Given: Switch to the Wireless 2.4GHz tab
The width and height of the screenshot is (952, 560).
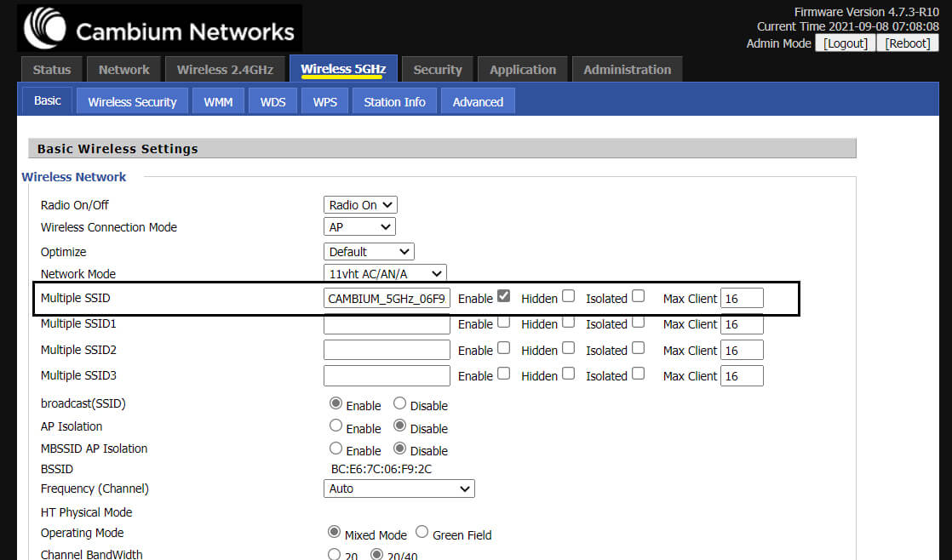Looking at the screenshot, I should [x=225, y=70].
